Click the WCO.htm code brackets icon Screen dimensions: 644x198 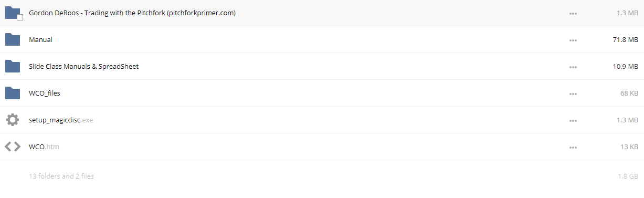12,147
